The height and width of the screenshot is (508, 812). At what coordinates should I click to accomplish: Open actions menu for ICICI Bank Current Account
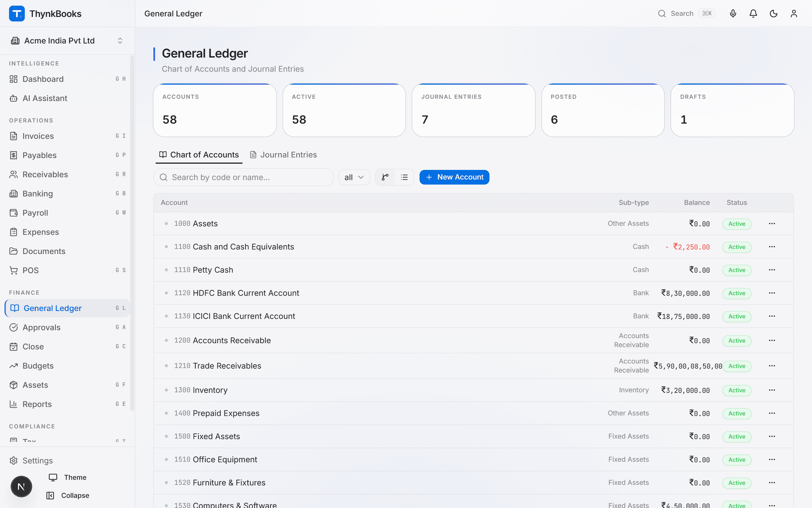point(772,316)
